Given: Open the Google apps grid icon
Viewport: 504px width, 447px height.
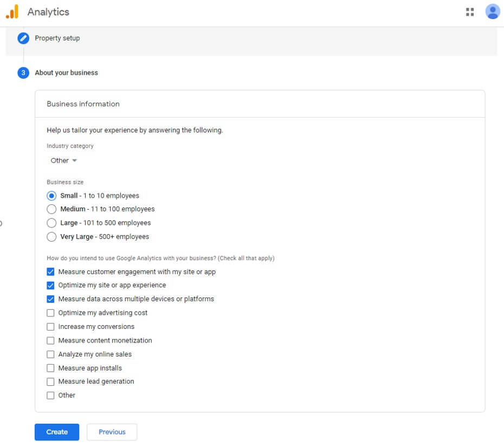Looking at the screenshot, I should point(470,12).
